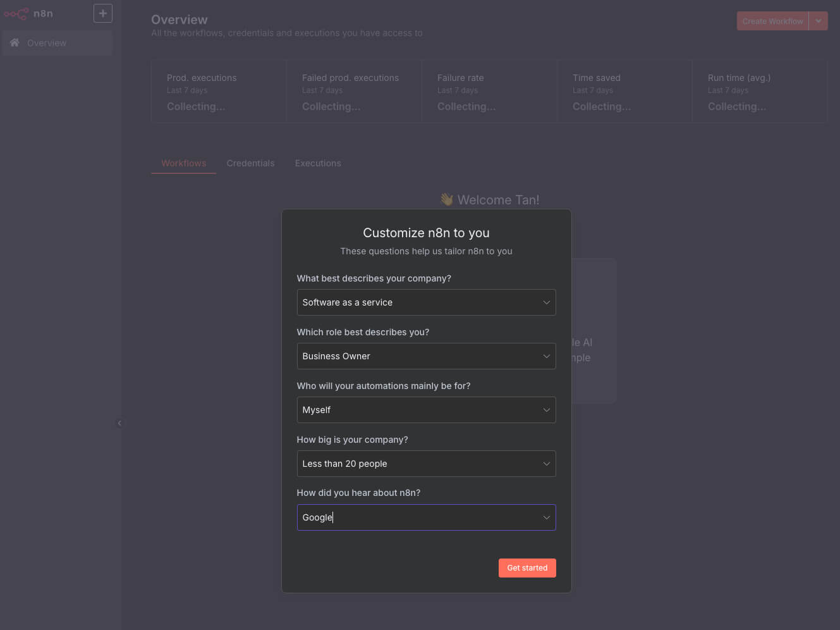The image size is (840, 630).
Task: Open 'Who will your automations' dropdown showing Myself
Action: 427,410
